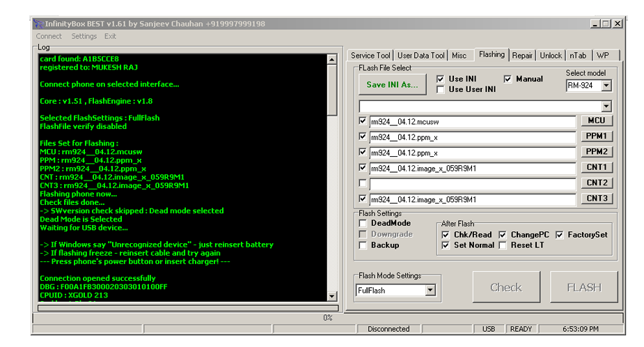Click the Exit menu item
This screenshot has height=347, width=644.
110,36
